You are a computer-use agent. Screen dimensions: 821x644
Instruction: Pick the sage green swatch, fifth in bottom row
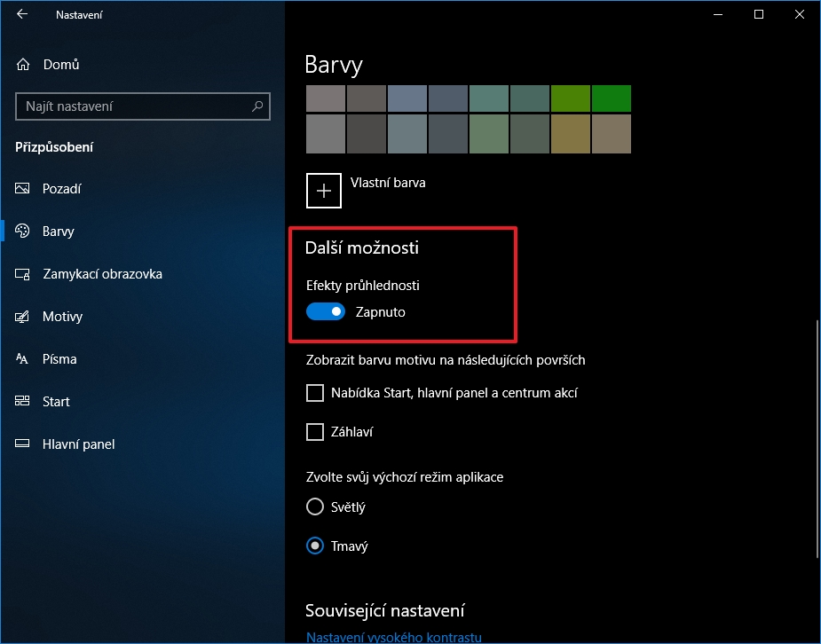[x=488, y=135]
